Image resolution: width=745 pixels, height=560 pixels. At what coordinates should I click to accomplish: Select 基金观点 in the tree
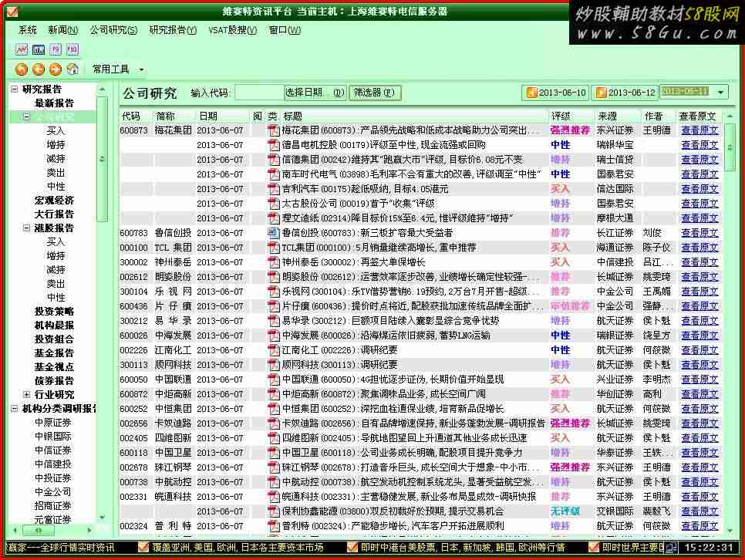coord(54,367)
